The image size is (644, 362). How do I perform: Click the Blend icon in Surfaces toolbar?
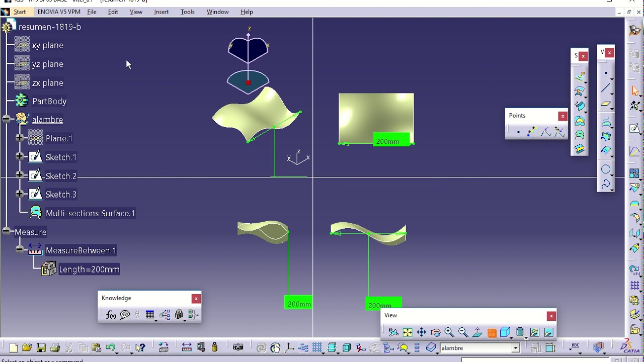(580, 149)
